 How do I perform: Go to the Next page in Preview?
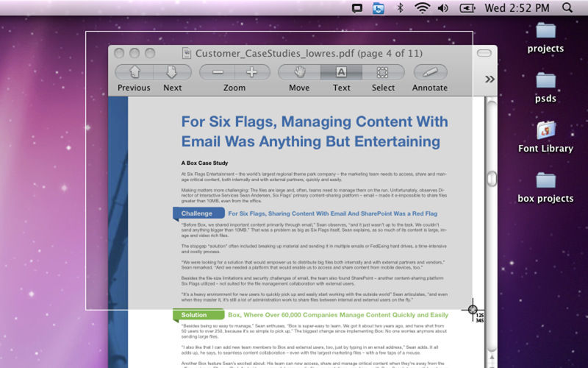[173, 72]
